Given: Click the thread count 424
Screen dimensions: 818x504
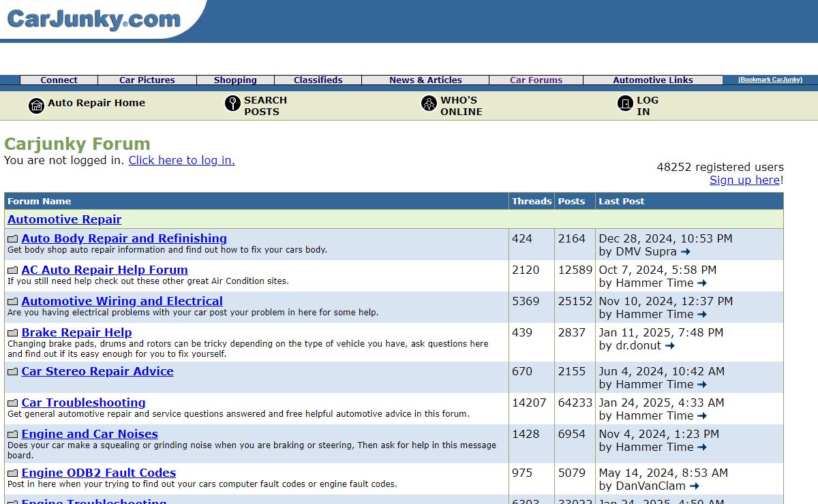Looking at the screenshot, I should [x=522, y=238].
